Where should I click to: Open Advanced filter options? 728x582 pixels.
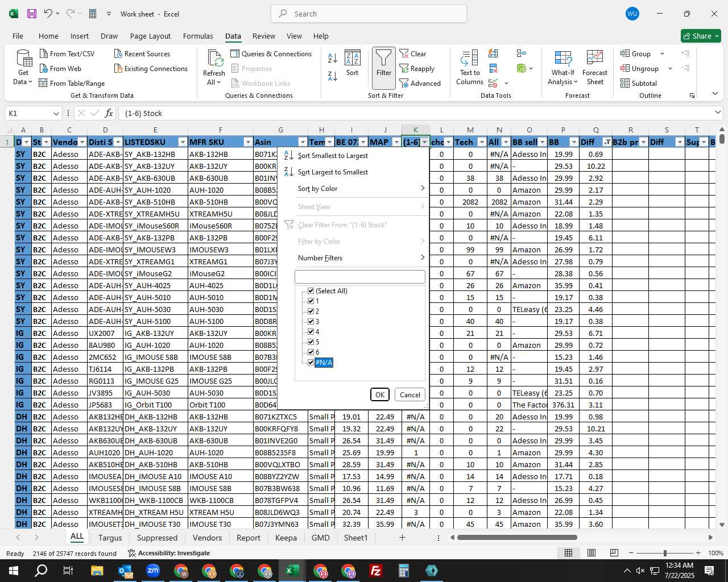pos(420,83)
